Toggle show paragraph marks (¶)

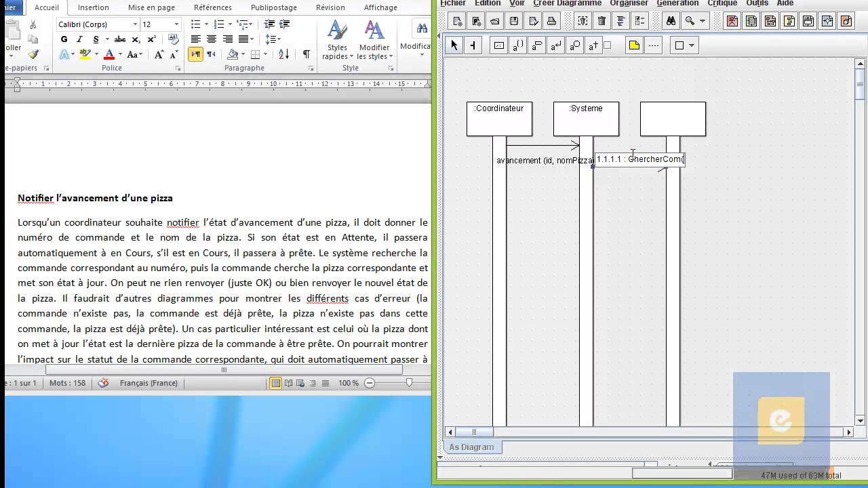307,54
